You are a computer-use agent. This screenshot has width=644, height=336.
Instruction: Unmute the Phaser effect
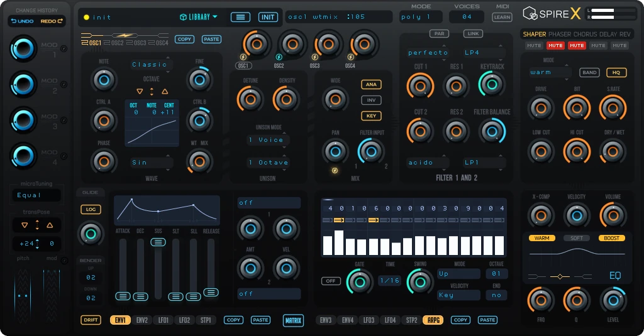click(555, 46)
